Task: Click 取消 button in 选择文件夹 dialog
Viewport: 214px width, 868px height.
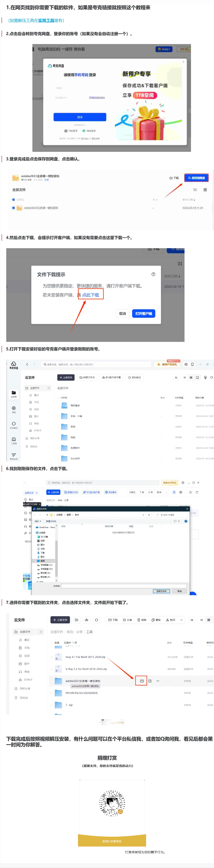Action: click(179, 591)
